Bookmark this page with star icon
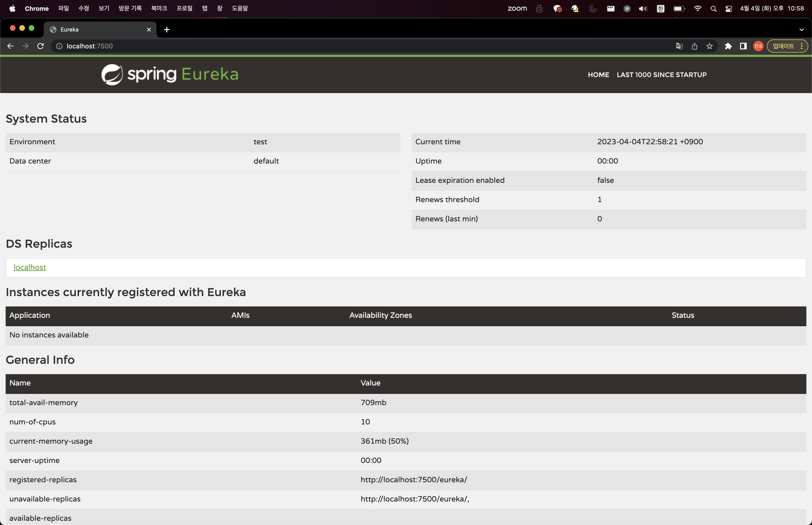 [x=709, y=46]
